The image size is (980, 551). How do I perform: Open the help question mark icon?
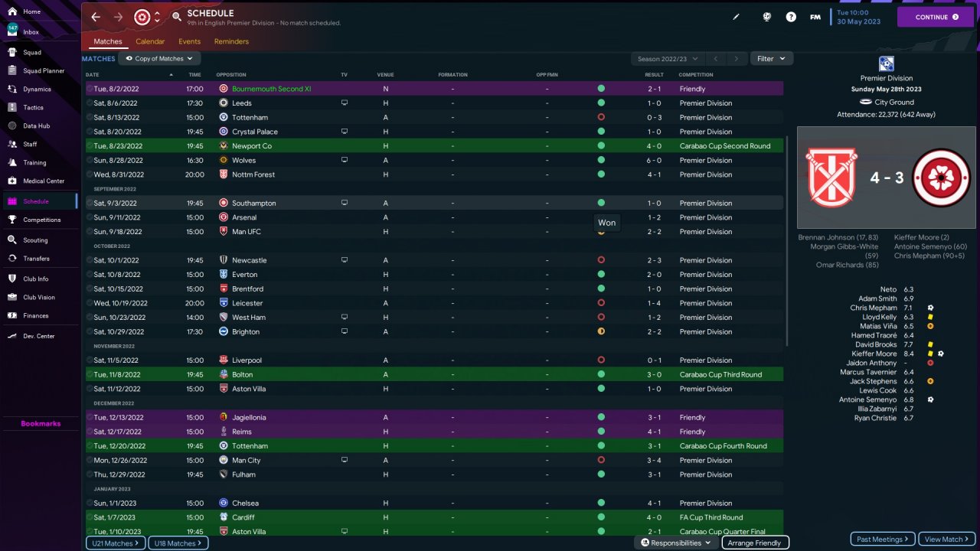[x=791, y=17]
